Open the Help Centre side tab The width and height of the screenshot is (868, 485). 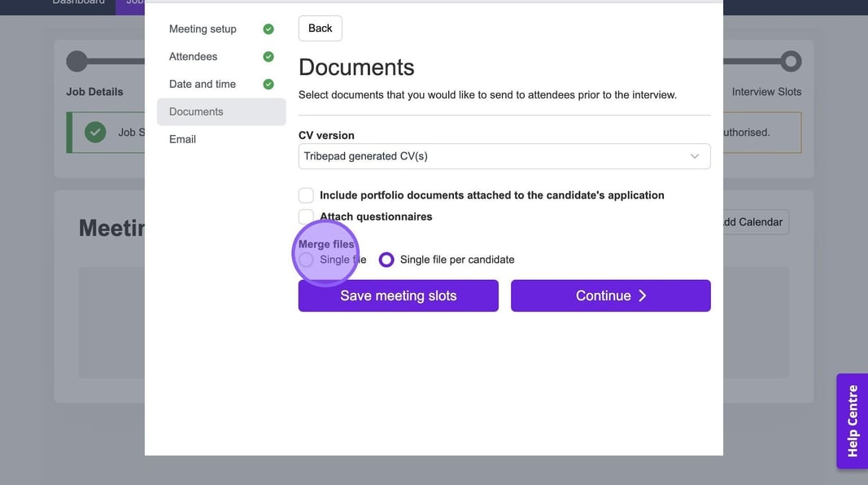pyautogui.click(x=852, y=421)
